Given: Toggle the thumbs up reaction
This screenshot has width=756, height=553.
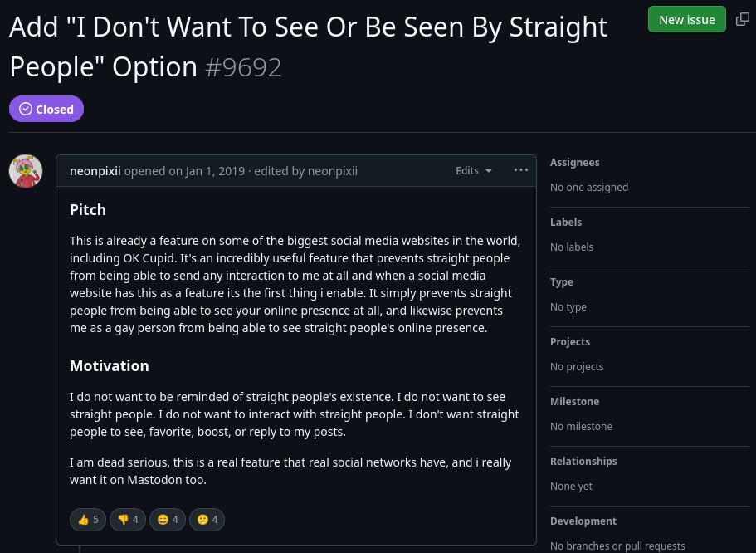Looking at the screenshot, I should click(88, 520).
